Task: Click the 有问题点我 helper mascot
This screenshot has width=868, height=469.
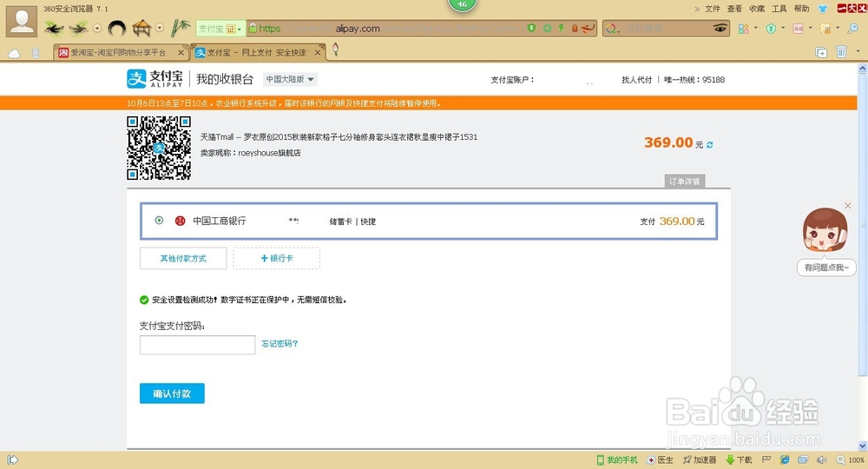Action: point(825,230)
